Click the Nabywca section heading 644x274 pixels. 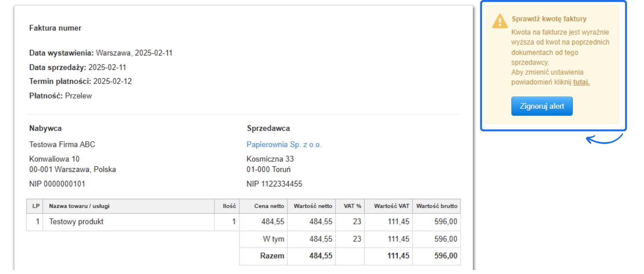(x=45, y=128)
